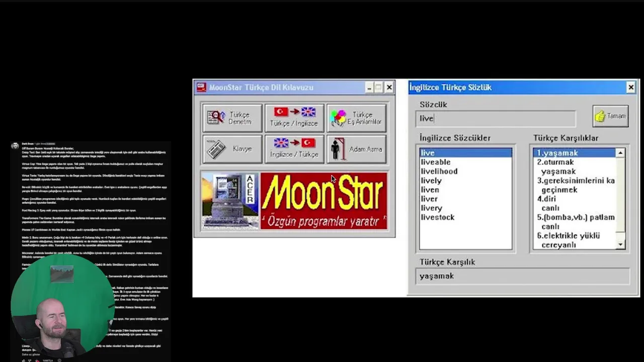Open Türkçe / İngilizce dictionary button
This screenshot has height=362, width=644.
294,118
